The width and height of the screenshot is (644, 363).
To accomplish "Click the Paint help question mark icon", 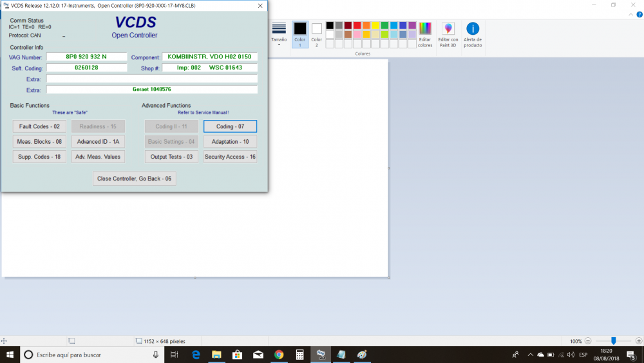I will point(639,14).
